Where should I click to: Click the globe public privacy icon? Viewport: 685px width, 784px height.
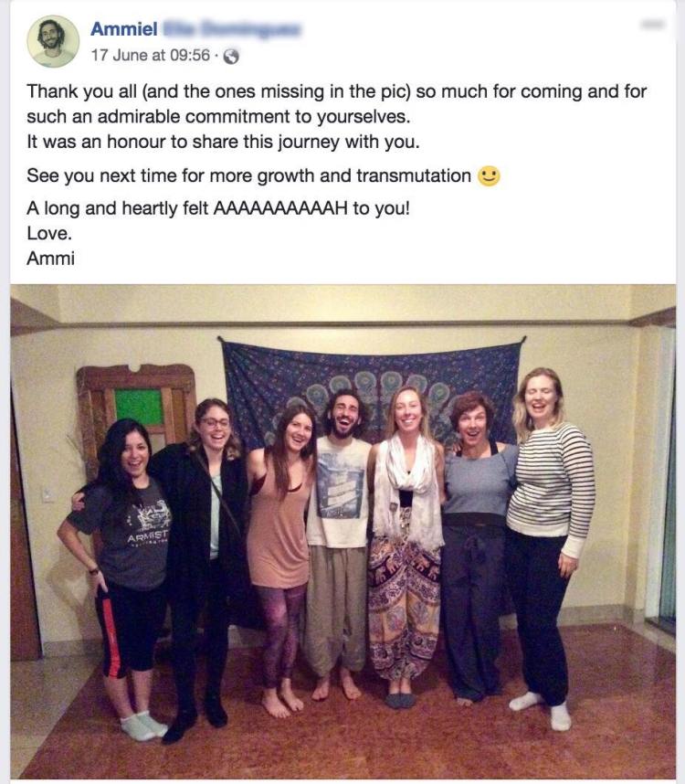(x=231, y=56)
